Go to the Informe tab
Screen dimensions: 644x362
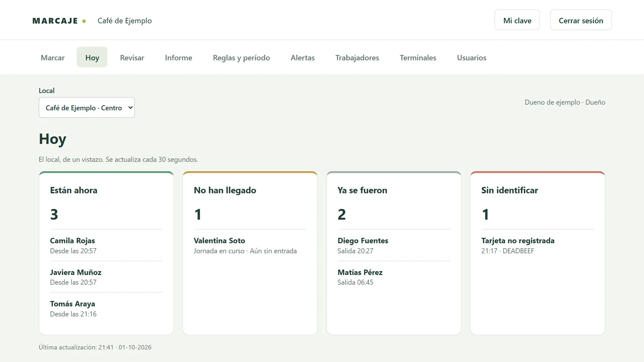point(179,58)
